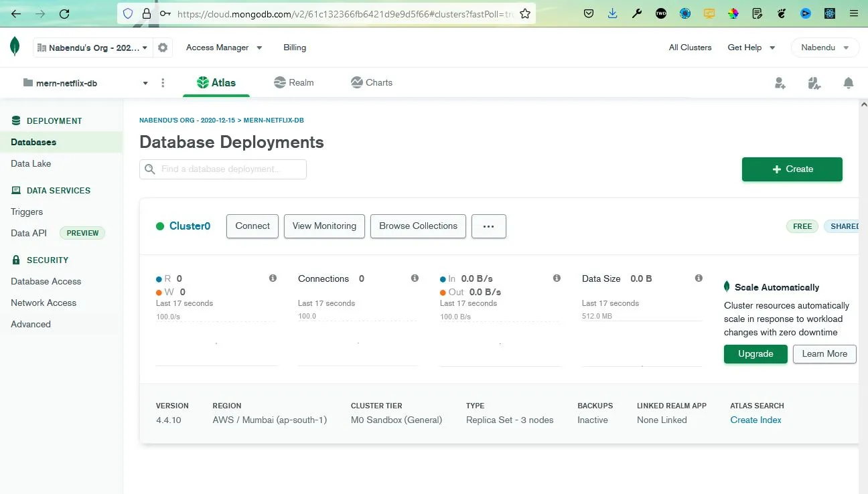Click the 'AWS / Mumbai (ap-south-1)' region text
This screenshot has width=868, height=494.
pos(270,420)
